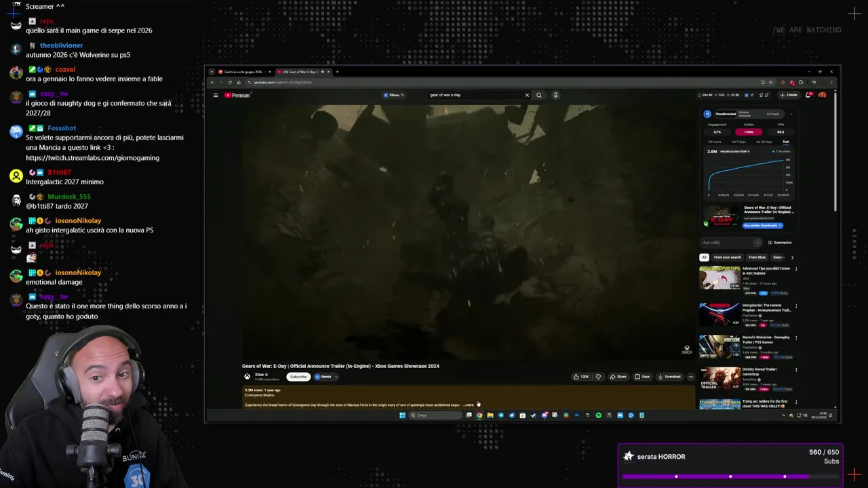Viewport: 868px width, 488px height.
Task: Open a new browser tab
Action: pyautogui.click(x=337, y=72)
